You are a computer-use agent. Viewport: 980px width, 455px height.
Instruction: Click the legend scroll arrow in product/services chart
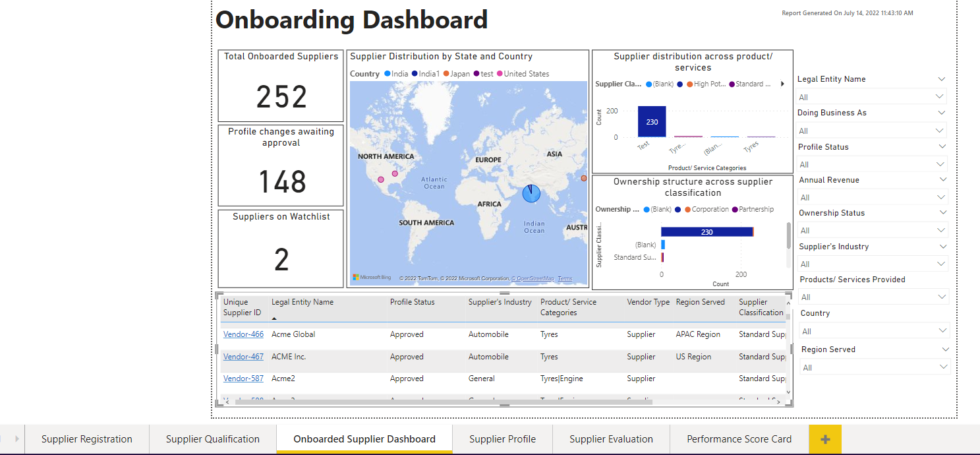coord(782,84)
